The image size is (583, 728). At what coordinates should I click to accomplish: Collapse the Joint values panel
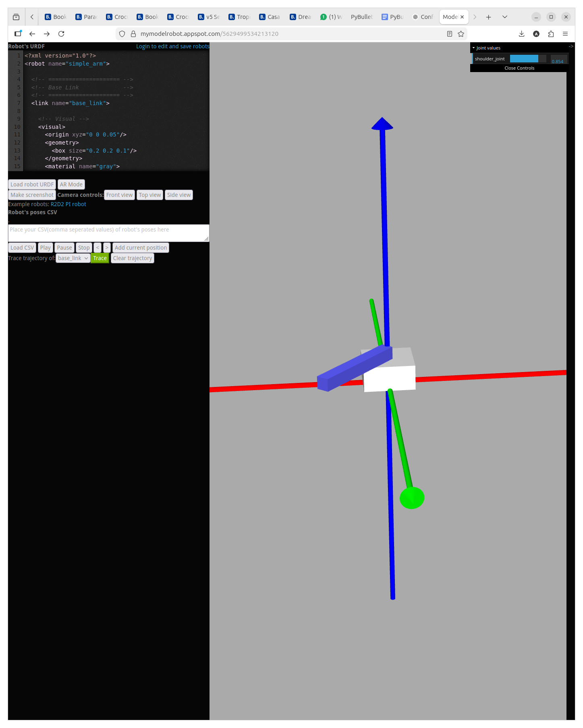click(488, 48)
